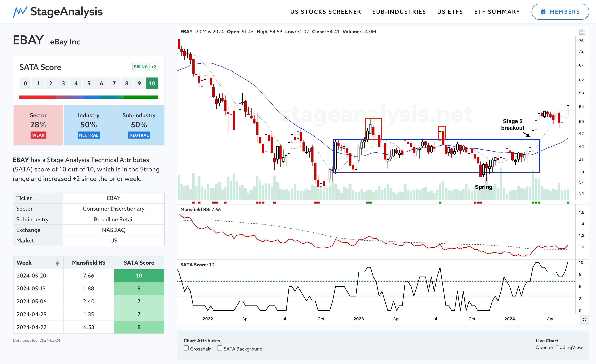
Task: Click the Consumer Discretionary sector cell
Action: tap(114, 209)
